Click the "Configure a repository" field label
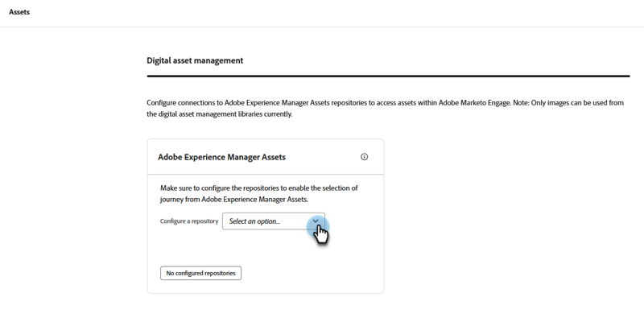Image resolution: width=644 pixels, height=322 pixels. (x=189, y=221)
